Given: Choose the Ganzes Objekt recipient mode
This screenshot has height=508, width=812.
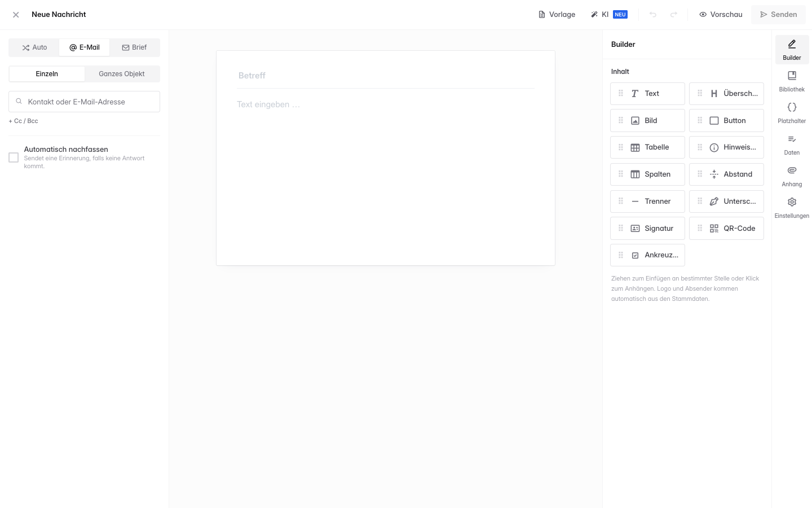Looking at the screenshot, I should 122,74.
